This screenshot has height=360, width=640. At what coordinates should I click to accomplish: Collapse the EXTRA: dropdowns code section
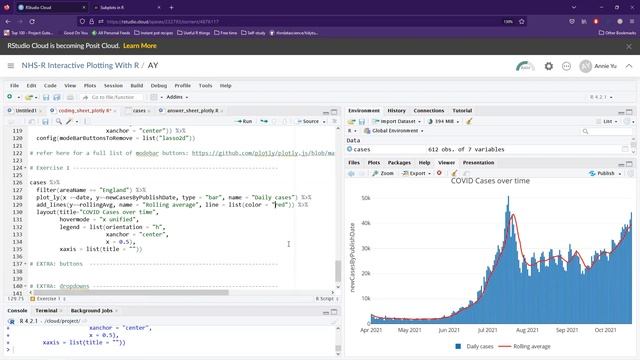[25, 286]
